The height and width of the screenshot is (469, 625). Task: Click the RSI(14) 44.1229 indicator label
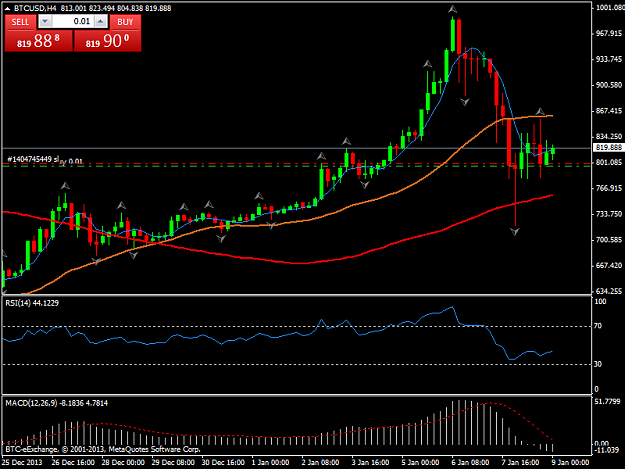point(32,303)
